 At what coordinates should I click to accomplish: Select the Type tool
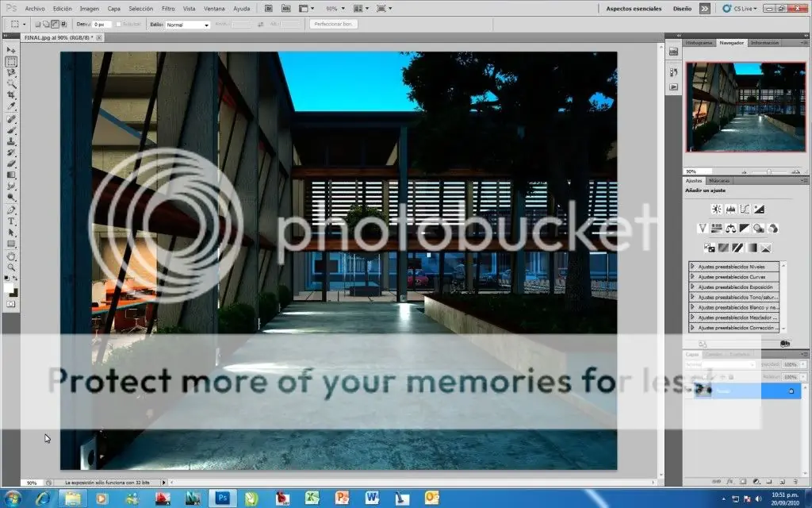point(11,221)
